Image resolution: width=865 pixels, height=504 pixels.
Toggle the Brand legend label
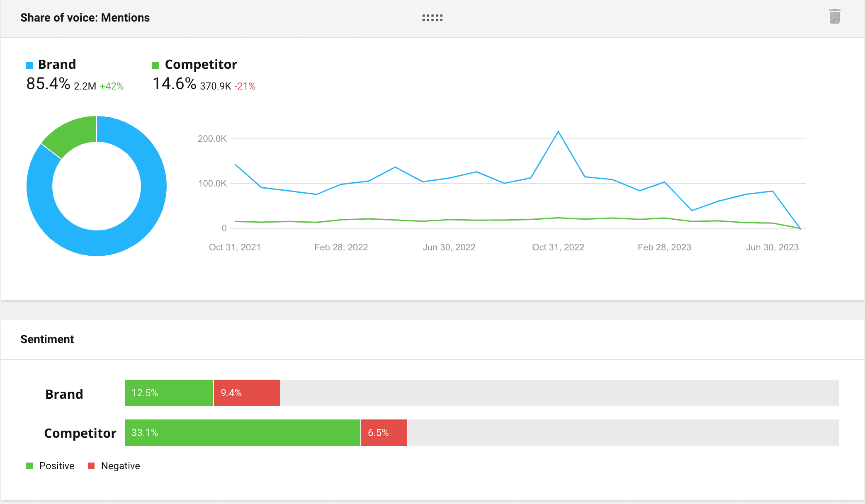[x=57, y=65]
